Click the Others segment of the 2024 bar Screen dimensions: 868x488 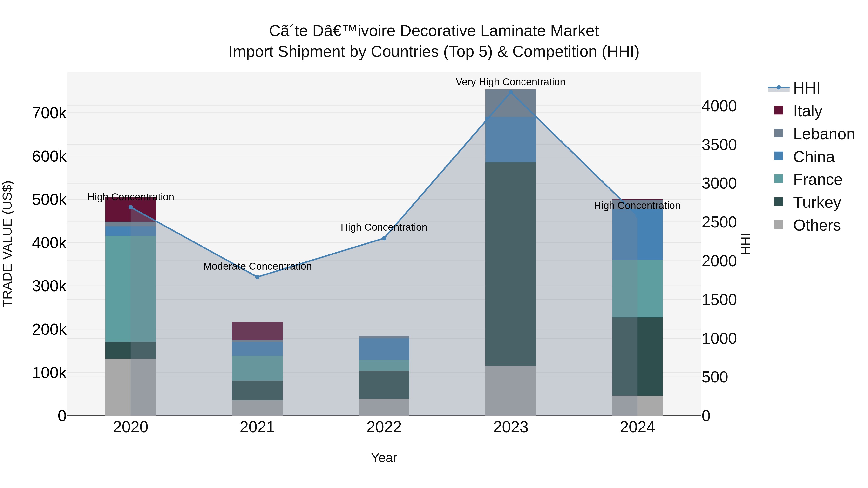click(637, 406)
